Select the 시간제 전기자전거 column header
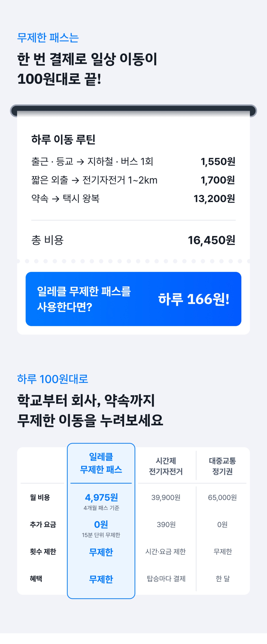 [166, 466]
